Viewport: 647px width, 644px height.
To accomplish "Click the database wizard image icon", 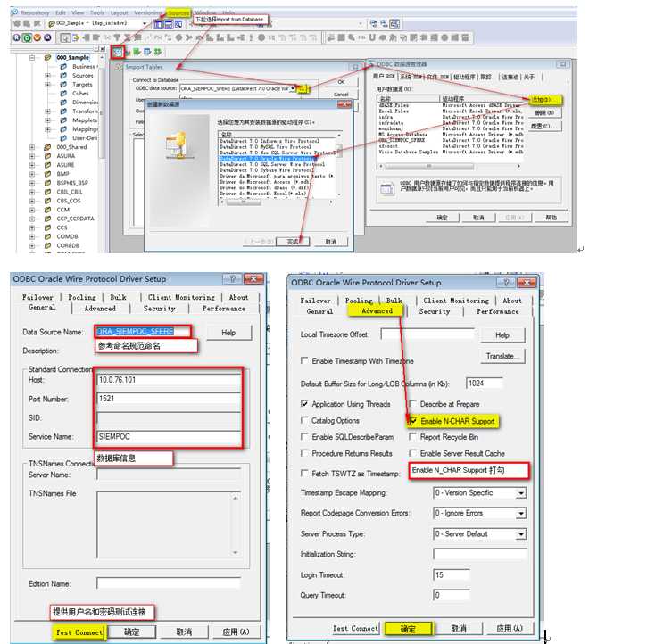I will tap(178, 144).
